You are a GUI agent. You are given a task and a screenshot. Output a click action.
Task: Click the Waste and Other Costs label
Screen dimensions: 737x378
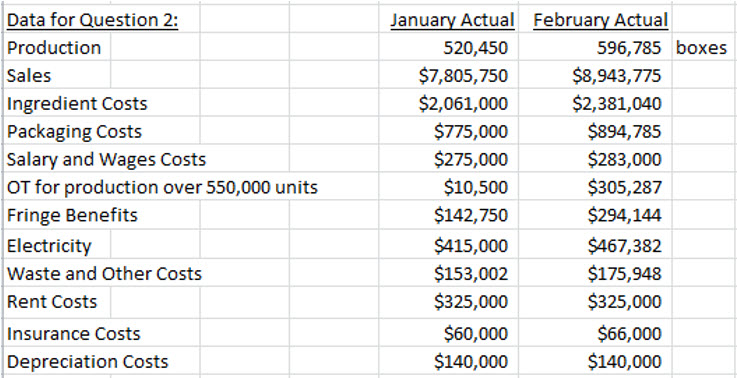(x=104, y=274)
